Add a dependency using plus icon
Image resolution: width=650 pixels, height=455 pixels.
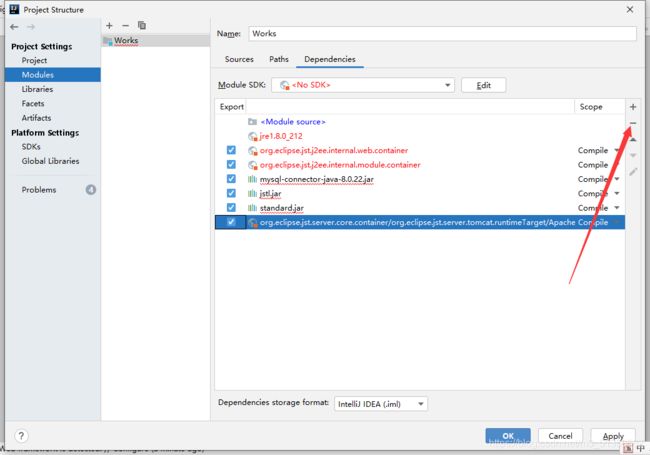click(633, 107)
